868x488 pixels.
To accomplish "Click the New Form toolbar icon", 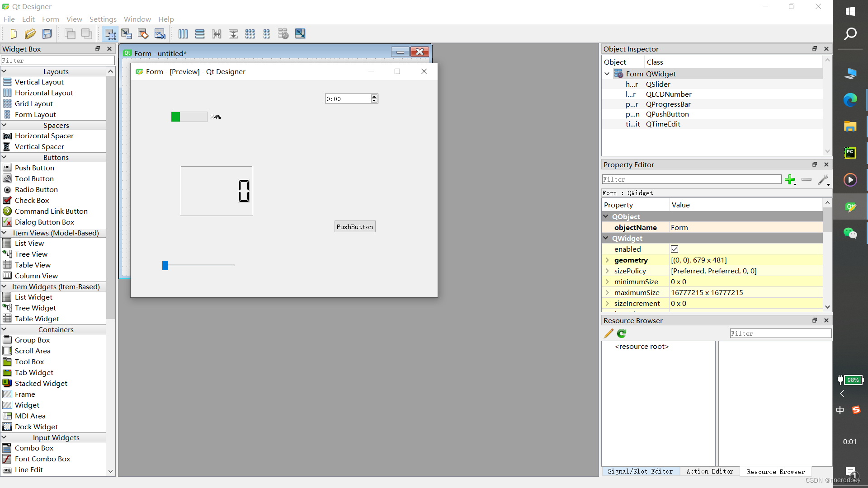I will 13,34.
